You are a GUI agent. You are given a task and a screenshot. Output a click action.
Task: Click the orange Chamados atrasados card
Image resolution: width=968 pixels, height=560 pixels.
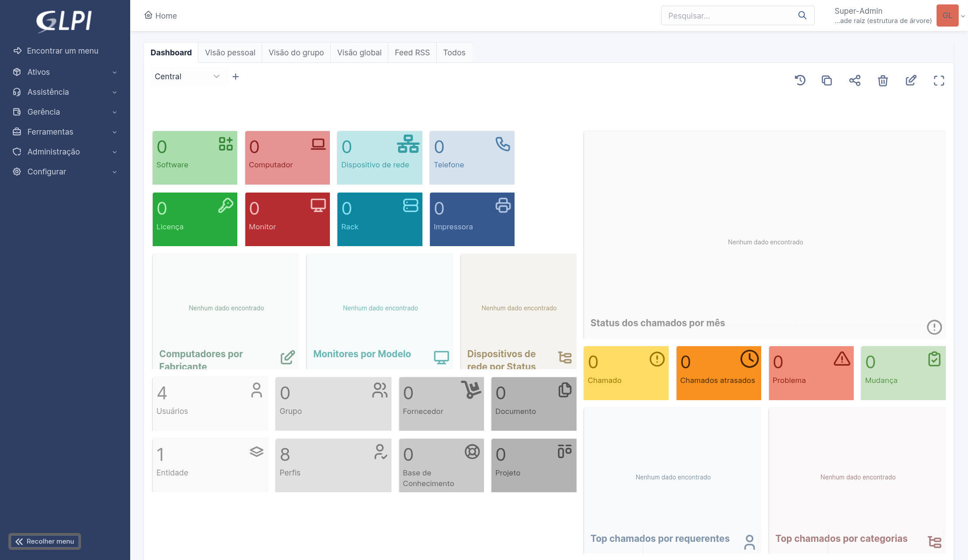[718, 373]
